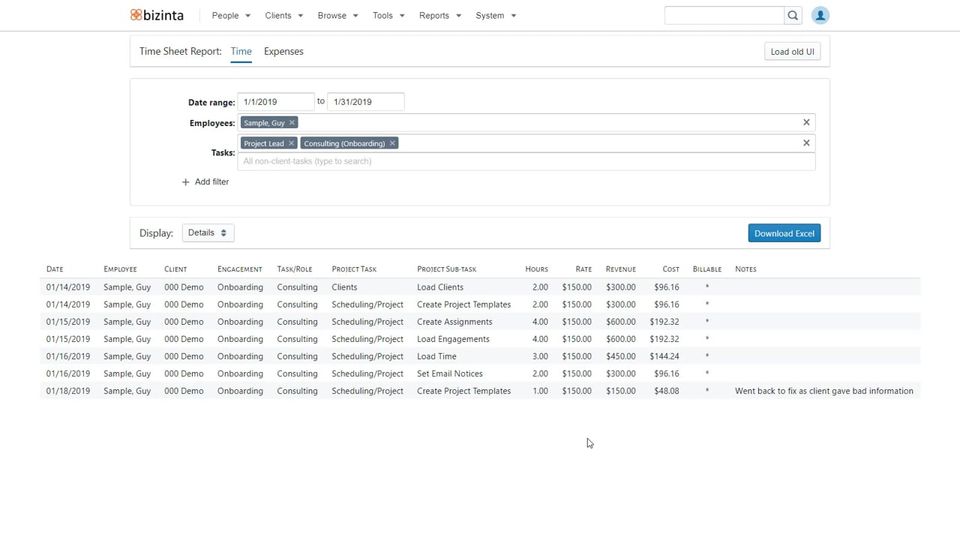Sort by the Engagement column header
This screenshot has height=540, width=960.
tap(239, 269)
